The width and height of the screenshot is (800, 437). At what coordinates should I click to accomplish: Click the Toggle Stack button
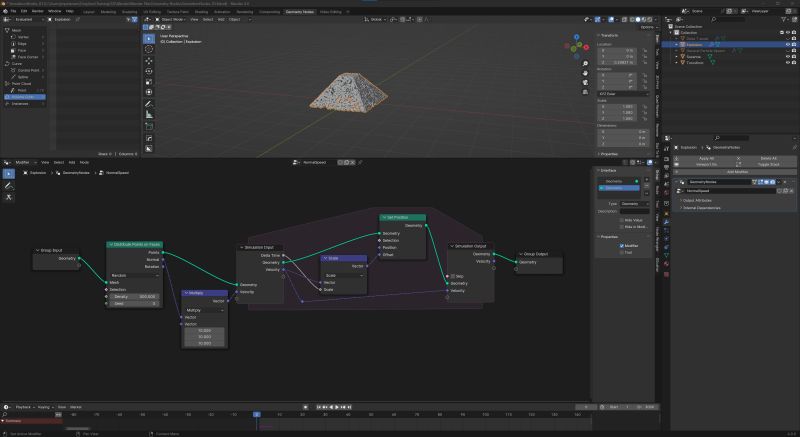coord(768,165)
